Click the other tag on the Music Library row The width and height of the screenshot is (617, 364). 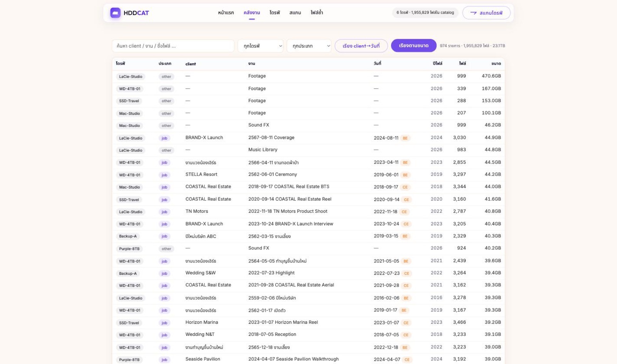166,150
